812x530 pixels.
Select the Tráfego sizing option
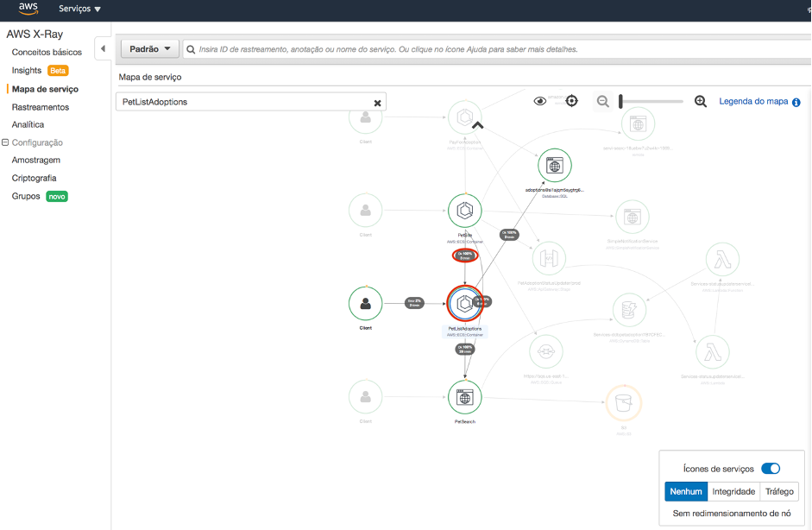(x=779, y=491)
